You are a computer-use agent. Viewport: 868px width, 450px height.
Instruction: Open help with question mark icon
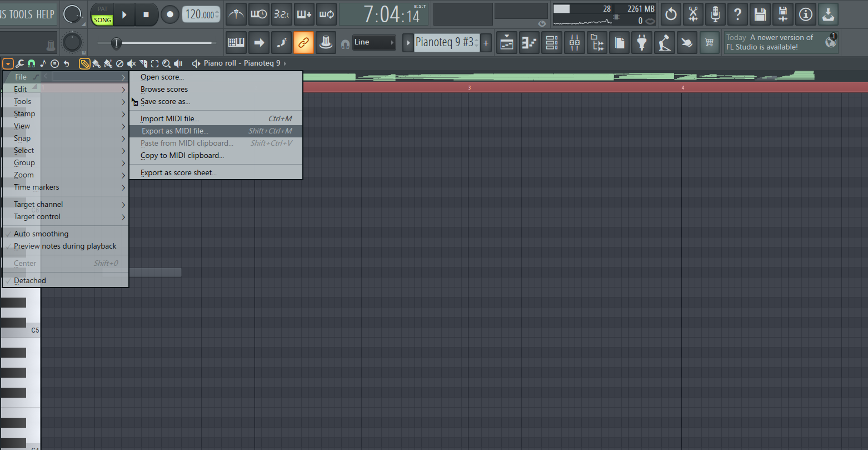point(738,14)
